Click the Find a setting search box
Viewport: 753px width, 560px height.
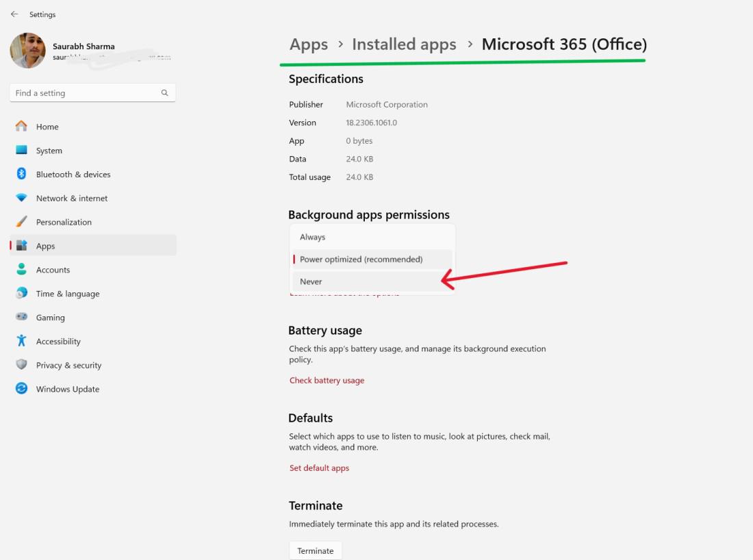click(x=86, y=93)
